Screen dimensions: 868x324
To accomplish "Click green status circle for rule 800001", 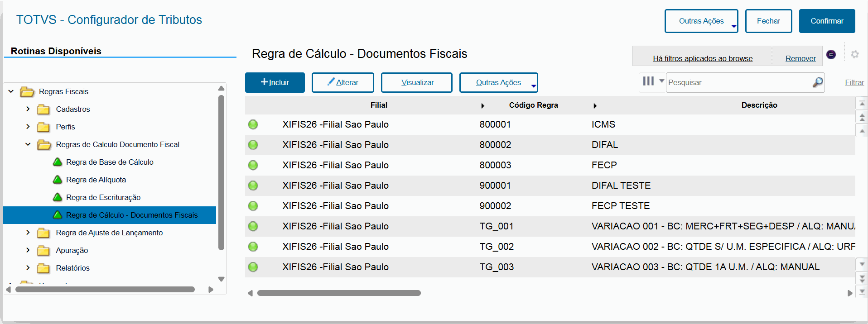I will tap(253, 124).
